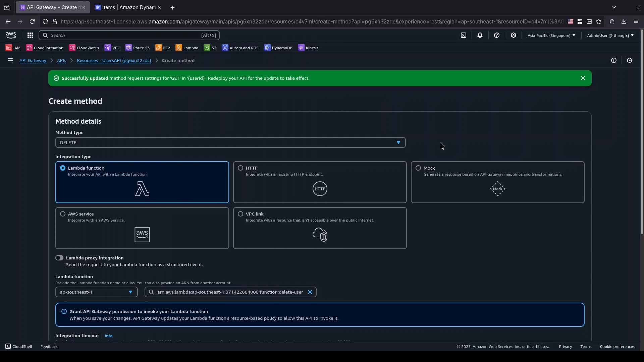This screenshot has height=362, width=644.
Task: Open the CloudFormation shortcut
Action: click(45, 48)
